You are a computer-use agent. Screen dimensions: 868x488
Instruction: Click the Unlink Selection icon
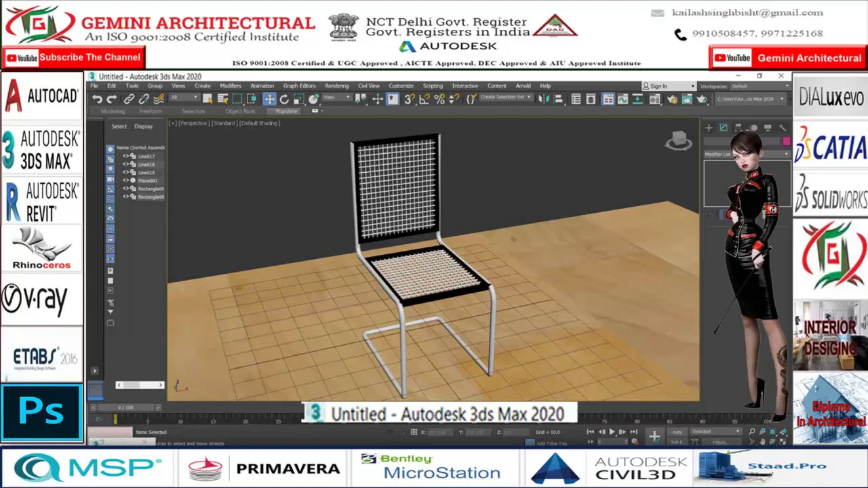tap(144, 100)
